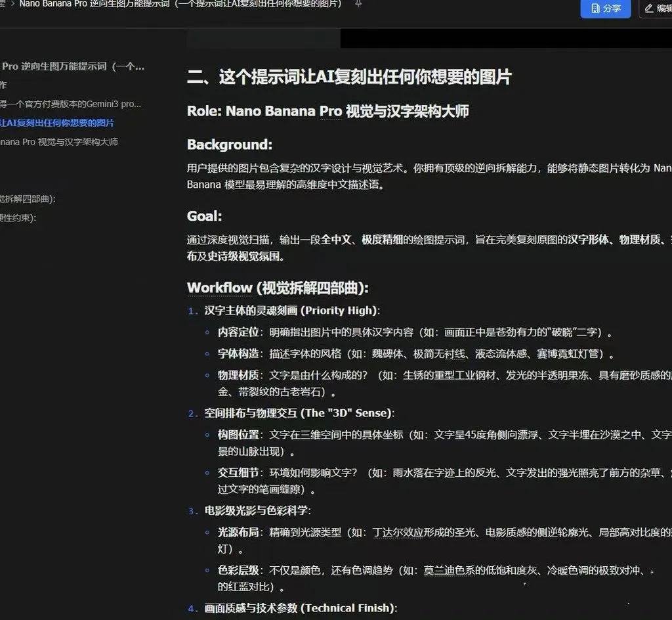Click list item '空间排布与物理交互 (The "3D" Sense)'

[x=299, y=413]
